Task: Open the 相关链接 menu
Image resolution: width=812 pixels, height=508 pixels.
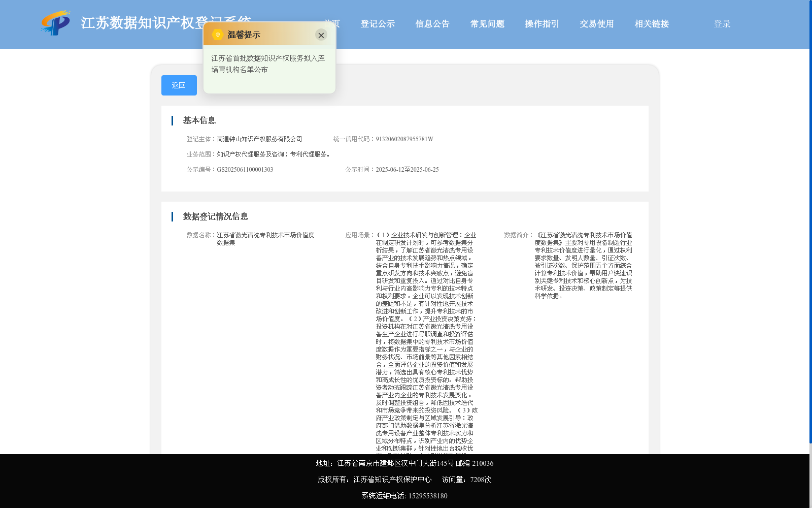Action: pyautogui.click(x=652, y=24)
